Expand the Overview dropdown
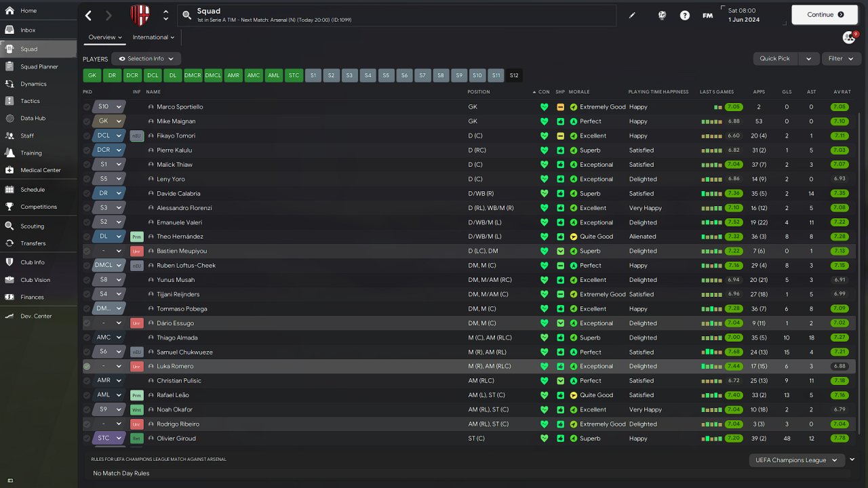Viewport: 868px width, 488px height. tap(105, 37)
